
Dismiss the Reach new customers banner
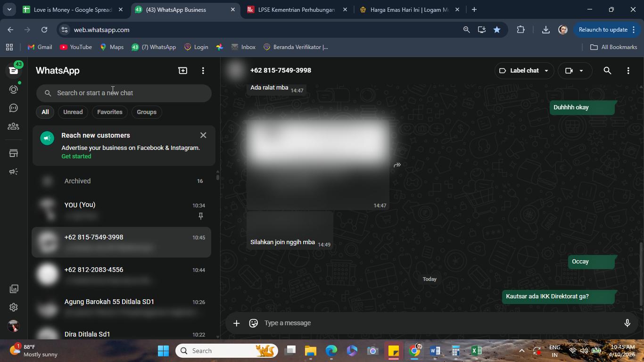click(203, 135)
